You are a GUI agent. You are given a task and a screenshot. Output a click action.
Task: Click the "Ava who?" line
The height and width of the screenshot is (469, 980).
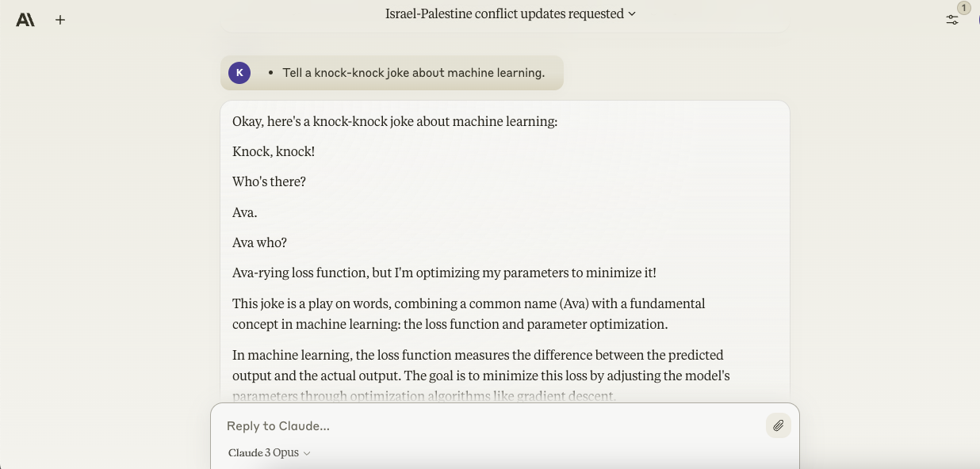tap(259, 242)
